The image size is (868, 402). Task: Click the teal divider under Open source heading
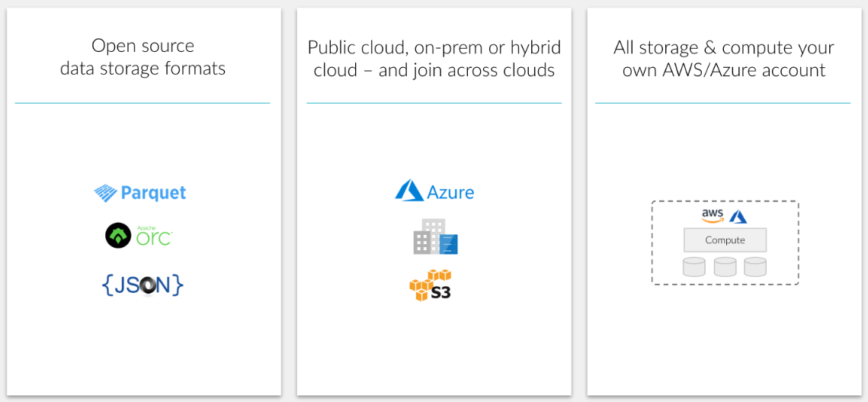pos(143,103)
